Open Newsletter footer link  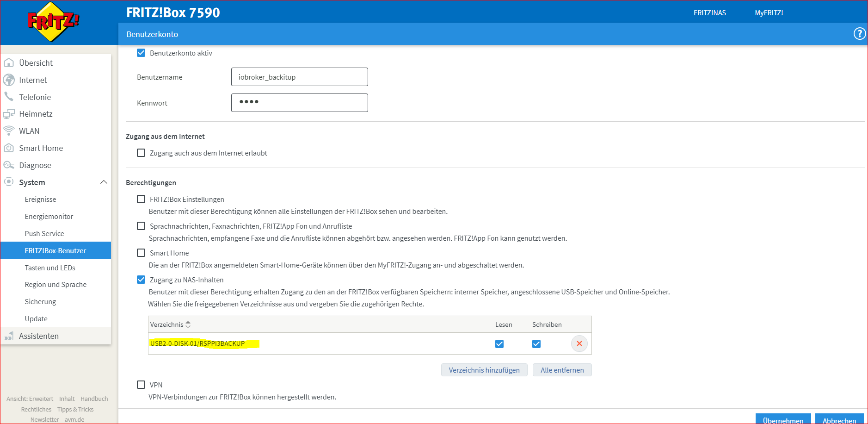coord(45,419)
